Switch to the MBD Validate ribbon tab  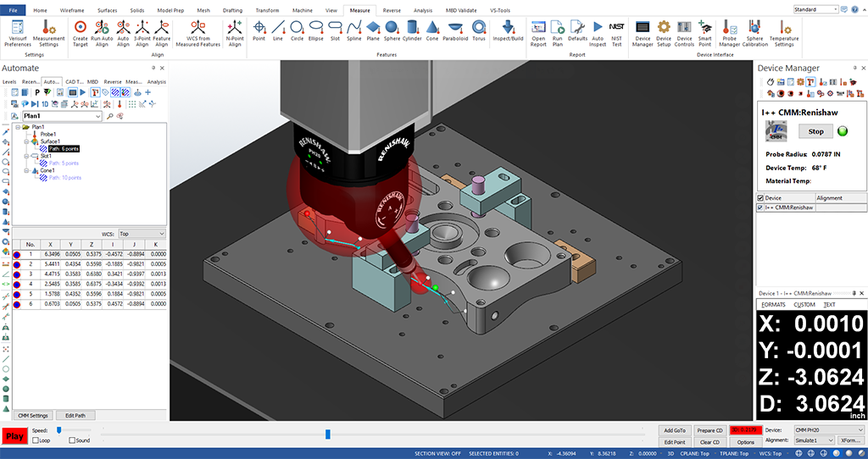461,10
